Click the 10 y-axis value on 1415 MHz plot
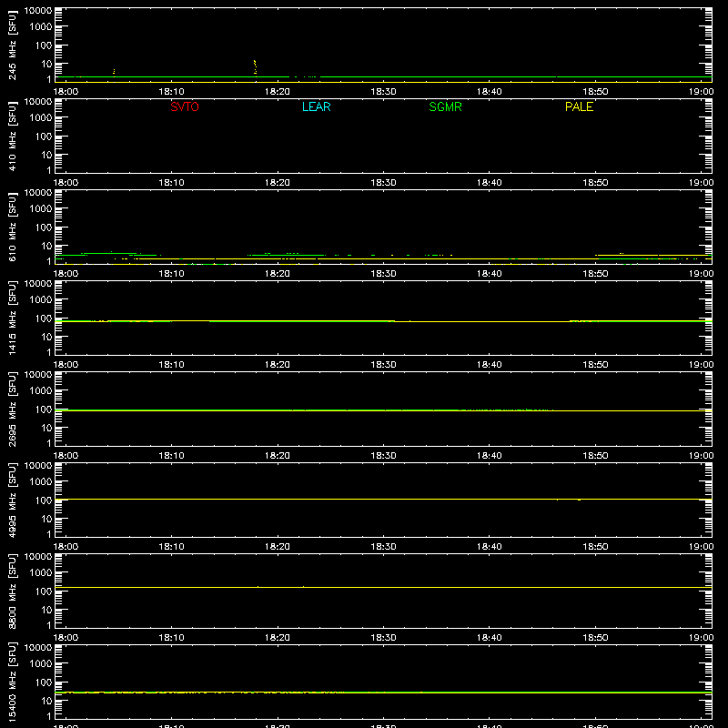Image resolution: width=728 pixels, height=728 pixels. (46, 337)
